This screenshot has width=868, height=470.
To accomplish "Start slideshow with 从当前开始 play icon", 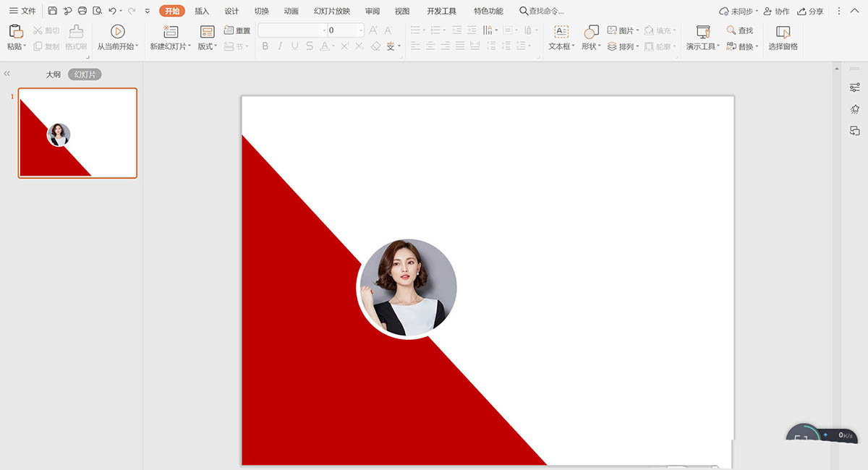I will (x=117, y=31).
